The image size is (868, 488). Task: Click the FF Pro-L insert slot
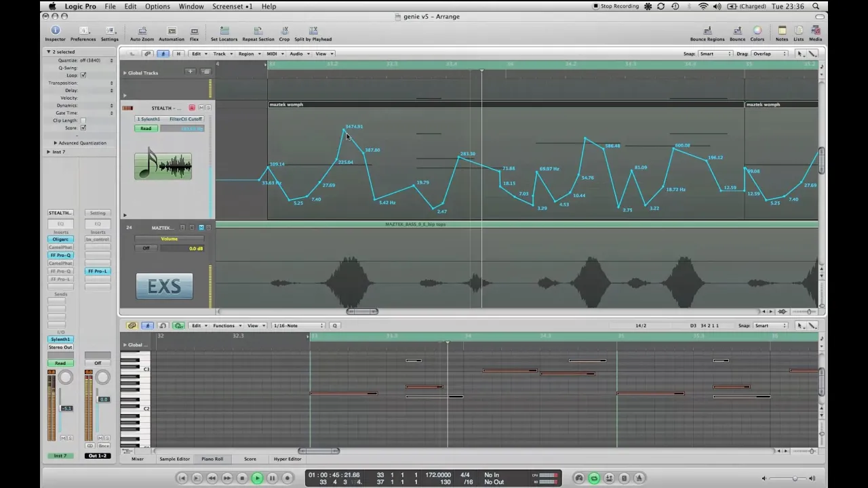[97, 271]
